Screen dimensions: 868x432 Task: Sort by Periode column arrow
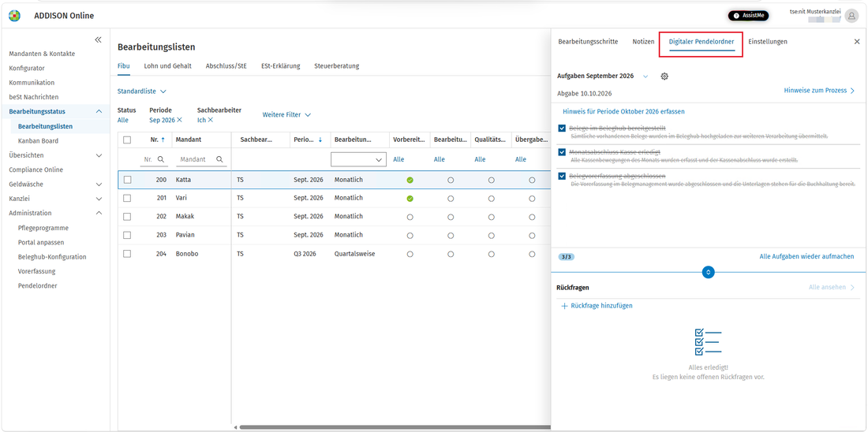point(320,140)
